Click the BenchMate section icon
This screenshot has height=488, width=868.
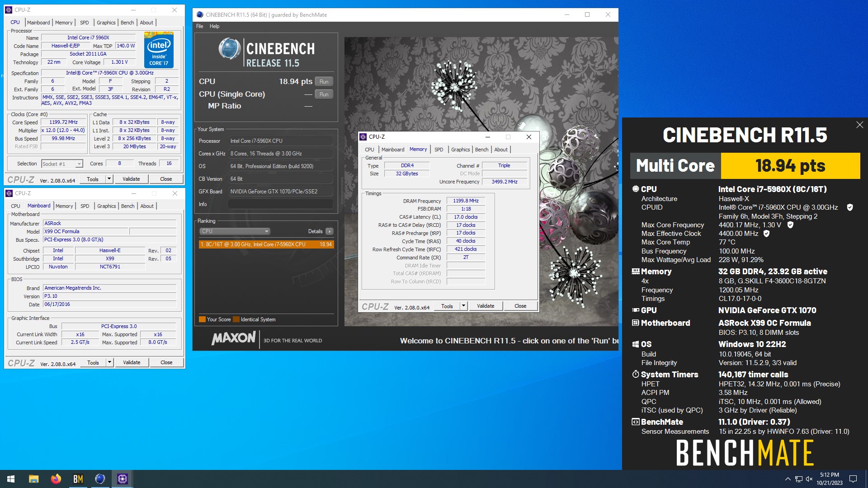[636, 422]
